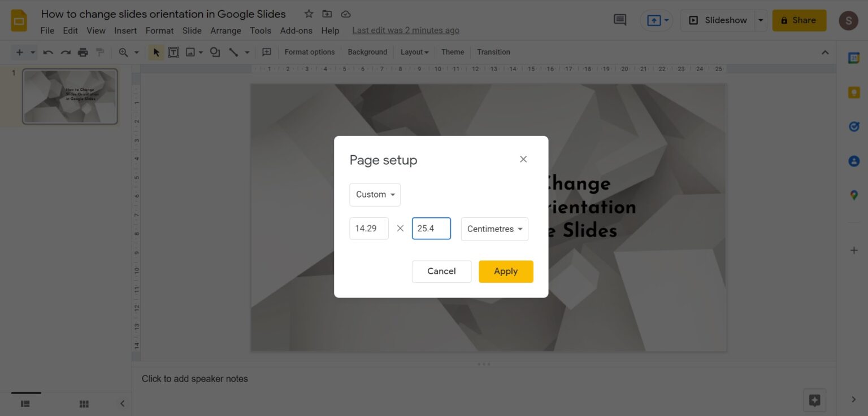Open Google Calendar side panel
The width and height of the screenshot is (868, 416).
coord(854,58)
